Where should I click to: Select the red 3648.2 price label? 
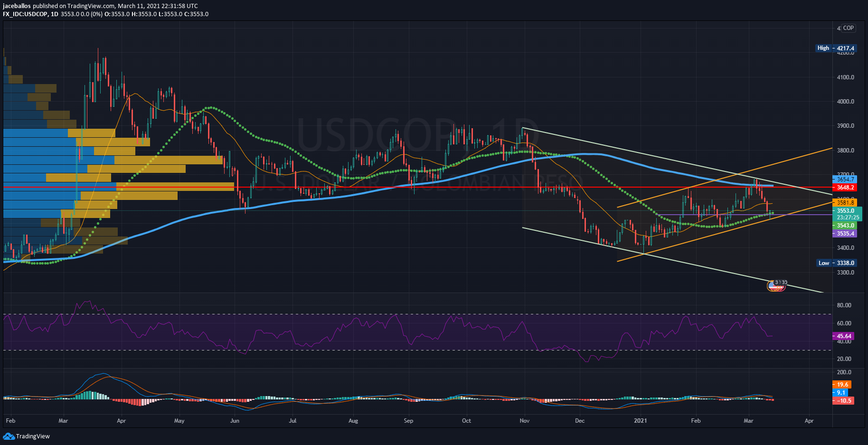[x=845, y=188]
